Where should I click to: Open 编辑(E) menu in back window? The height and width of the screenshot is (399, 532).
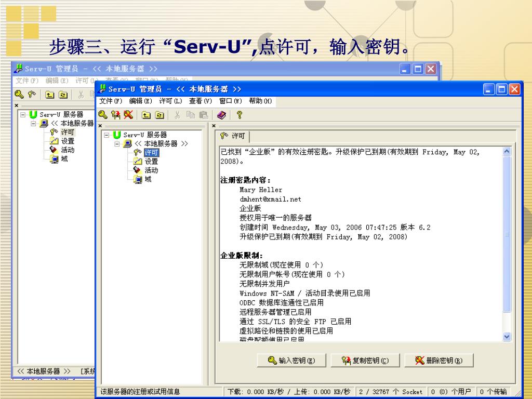pyautogui.click(x=57, y=81)
